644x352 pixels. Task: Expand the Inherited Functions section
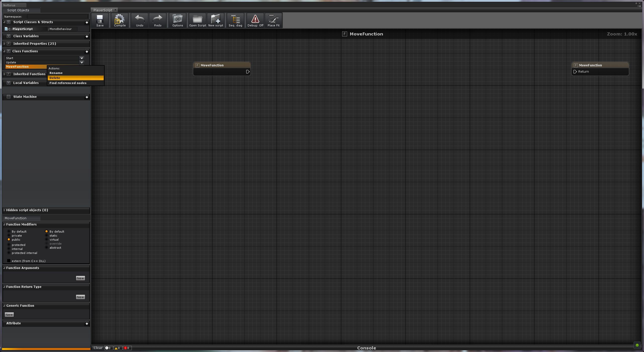(x=4, y=74)
